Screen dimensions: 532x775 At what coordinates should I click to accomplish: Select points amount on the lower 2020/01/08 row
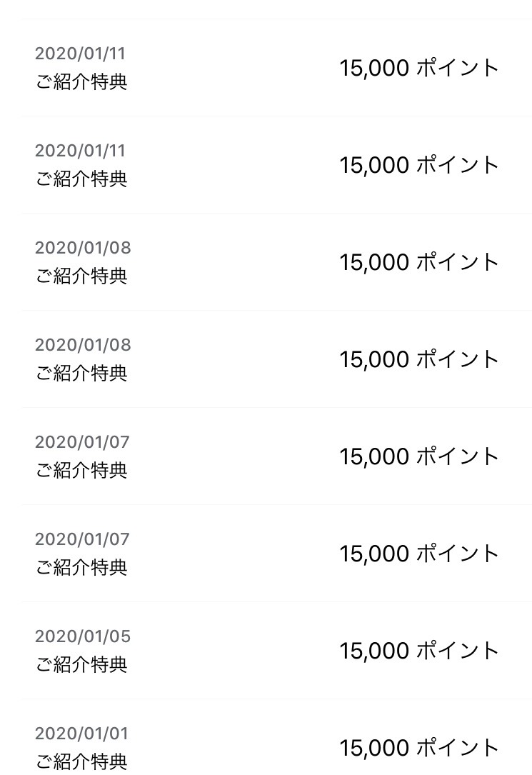(419, 359)
